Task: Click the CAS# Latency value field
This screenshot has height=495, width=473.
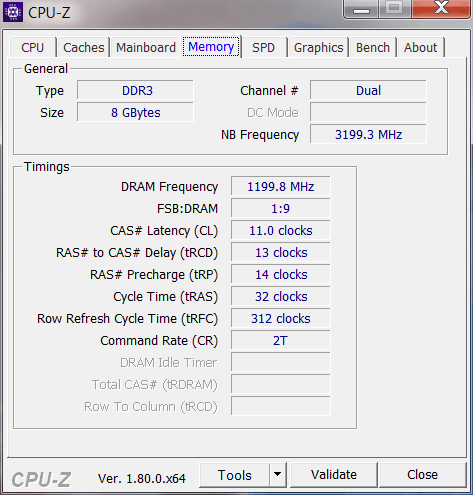Action: 281,230
